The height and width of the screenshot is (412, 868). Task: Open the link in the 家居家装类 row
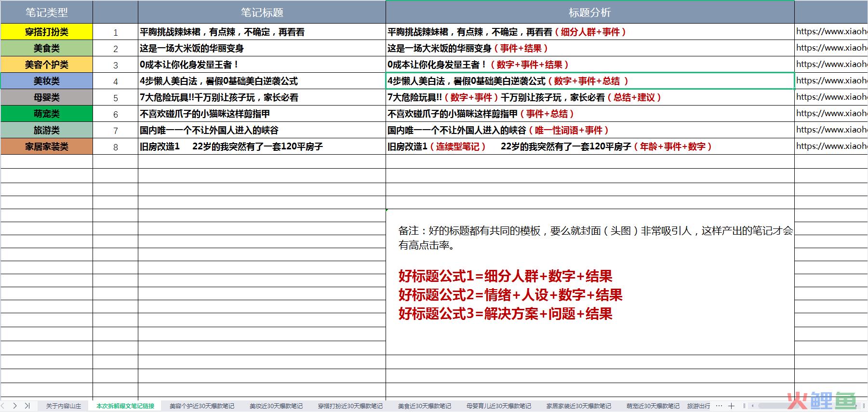(x=831, y=146)
